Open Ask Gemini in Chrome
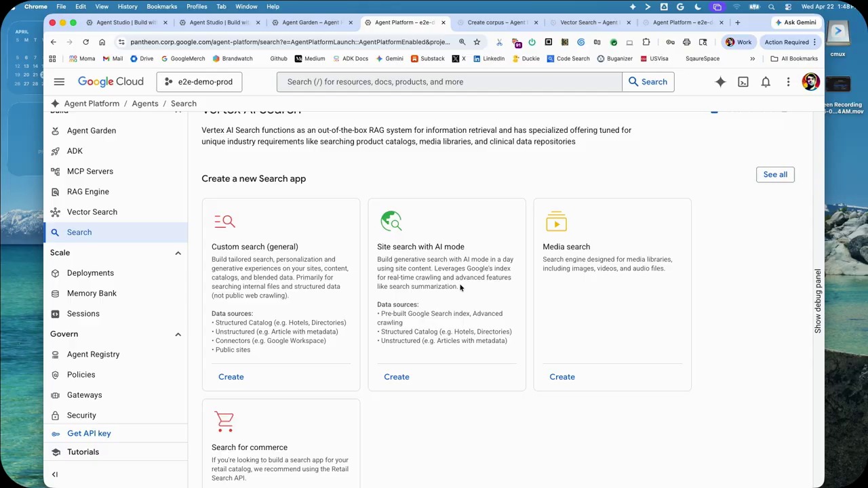Viewport: 868px width, 488px height. (795, 22)
